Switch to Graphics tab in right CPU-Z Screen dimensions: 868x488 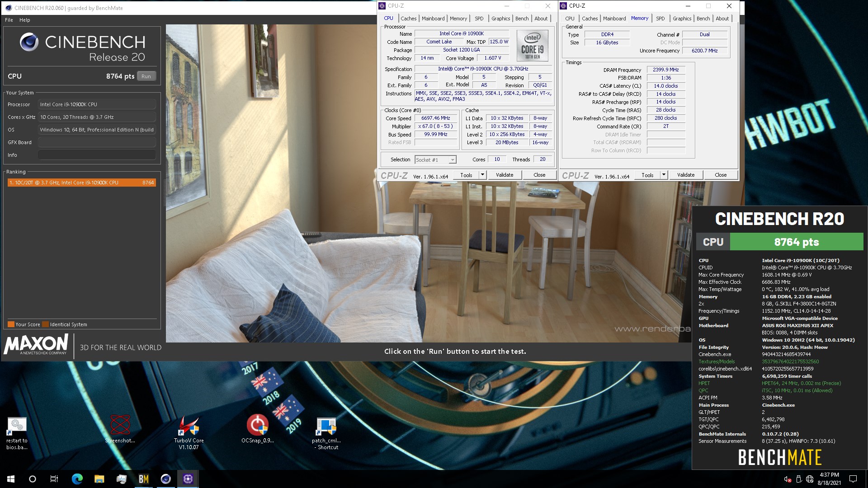(x=682, y=19)
